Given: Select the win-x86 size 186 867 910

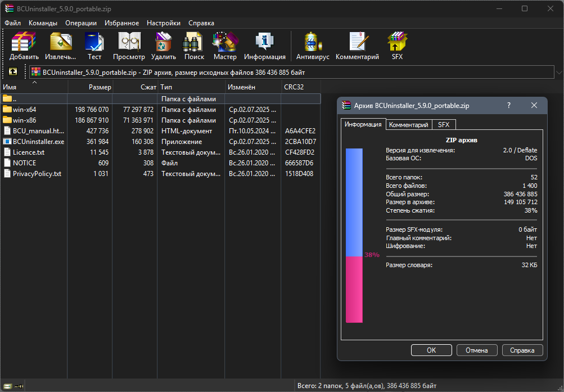Looking at the screenshot, I should click(92, 120).
